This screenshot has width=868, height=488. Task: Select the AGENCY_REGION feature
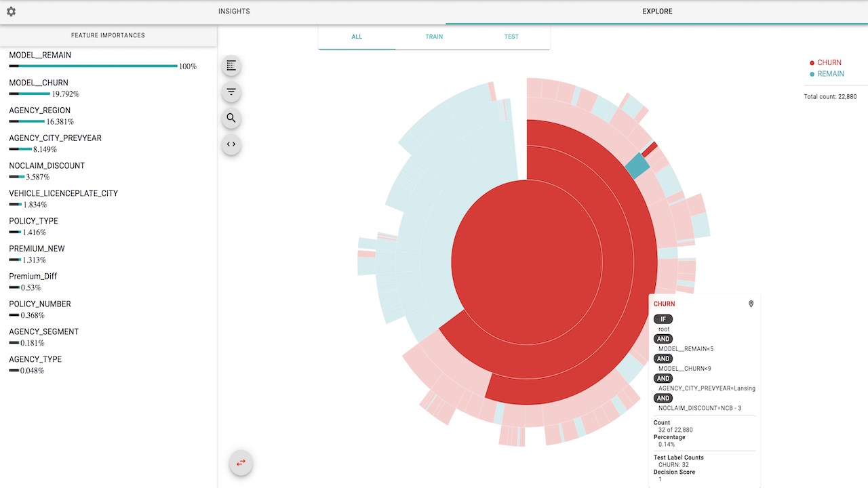click(39, 110)
